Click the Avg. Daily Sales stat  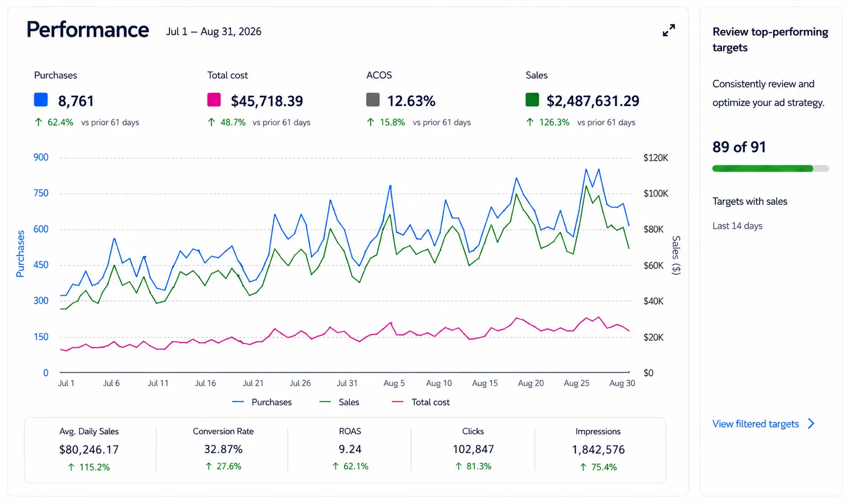coord(89,449)
